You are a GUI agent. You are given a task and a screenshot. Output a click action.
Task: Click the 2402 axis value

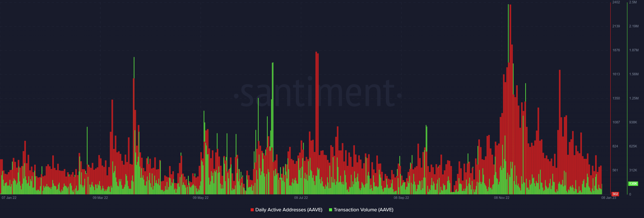point(616,2)
